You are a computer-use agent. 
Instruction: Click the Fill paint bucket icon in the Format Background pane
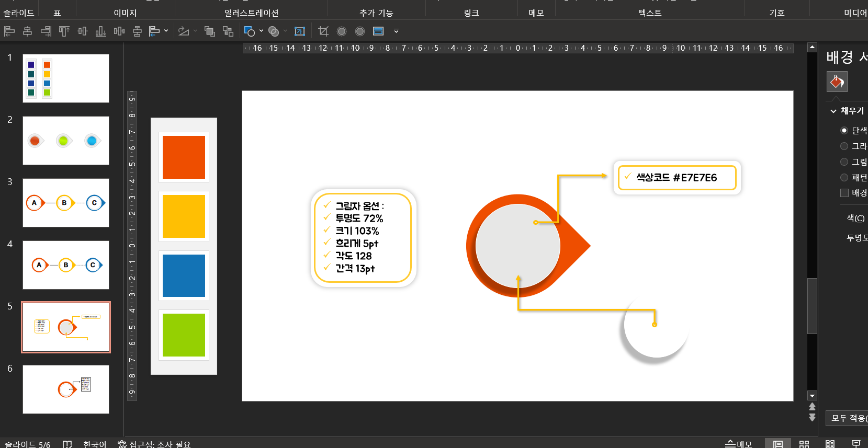[837, 82]
